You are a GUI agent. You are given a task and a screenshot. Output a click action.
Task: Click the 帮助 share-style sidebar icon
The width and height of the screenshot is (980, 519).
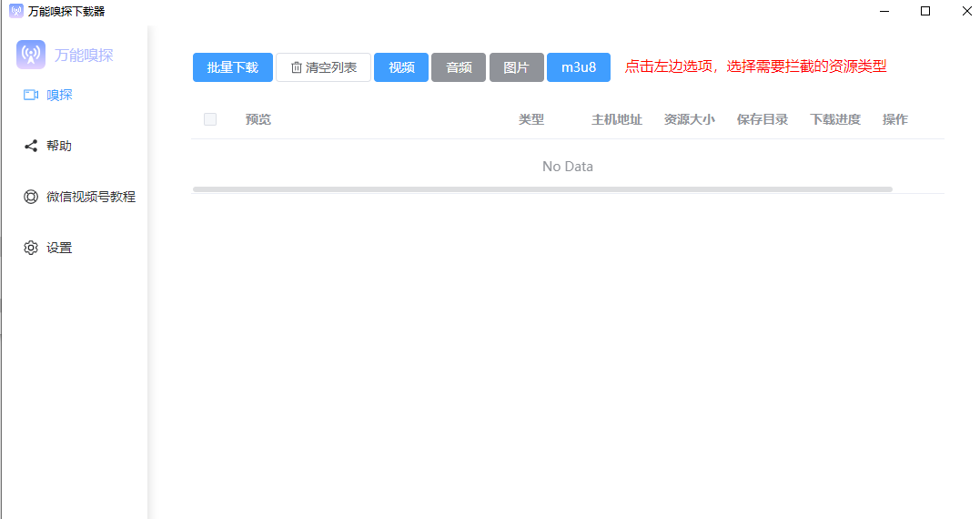pyautogui.click(x=31, y=146)
